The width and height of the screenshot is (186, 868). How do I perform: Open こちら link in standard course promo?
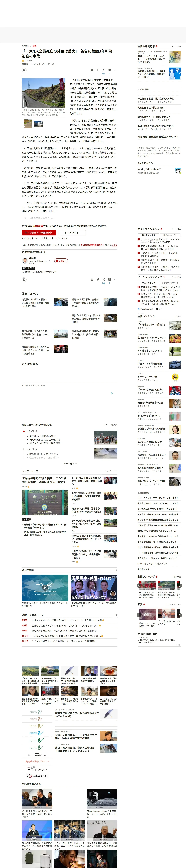tap(114, 245)
